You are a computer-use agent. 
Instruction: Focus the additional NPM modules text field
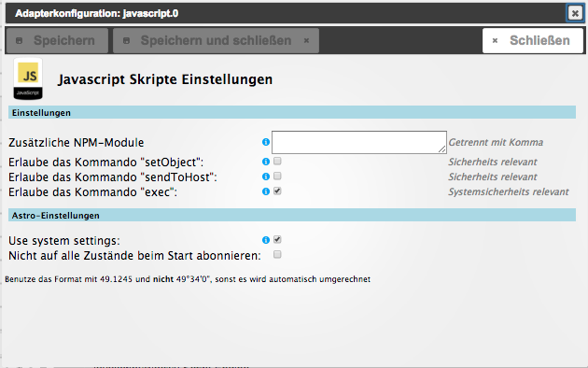pos(359,142)
